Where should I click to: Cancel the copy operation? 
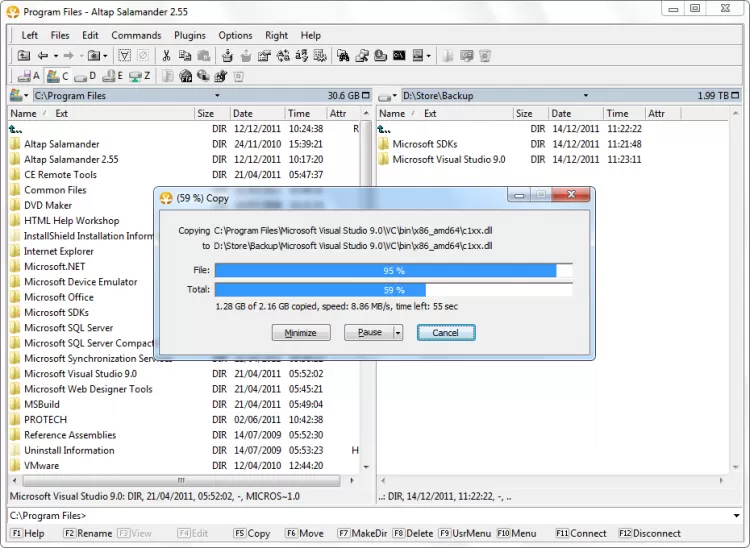445,333
